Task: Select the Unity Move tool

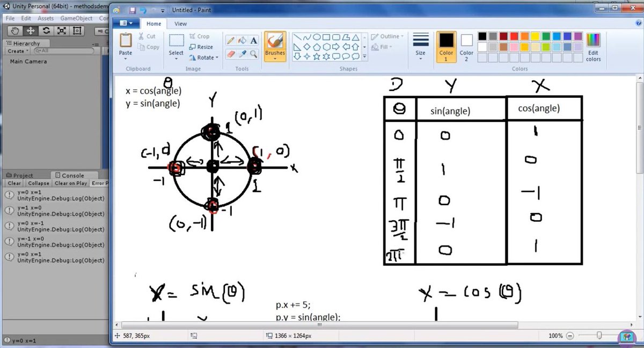Action: pyautogui.click(x=31, y=31)
